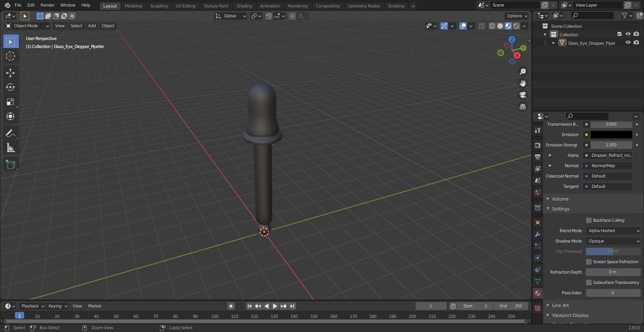Disable Collection in renders camera icon
Screen dimensions: 644x332
click(x=636, y=34)
